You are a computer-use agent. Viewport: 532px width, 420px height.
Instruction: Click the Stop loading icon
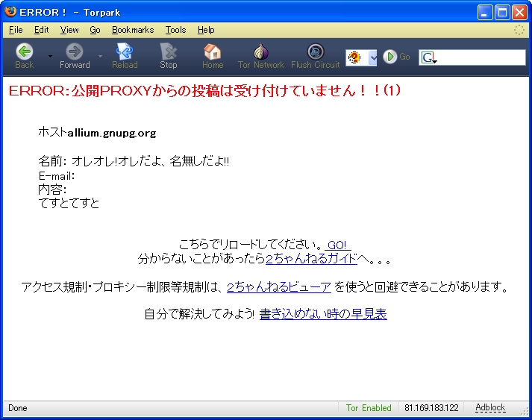pyautogui.click(x=169, y=51)
